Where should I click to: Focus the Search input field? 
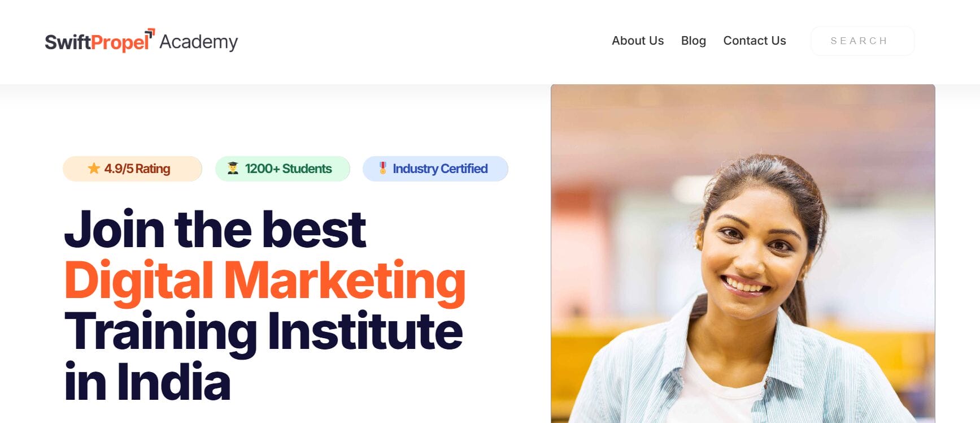tap(862, 41)
